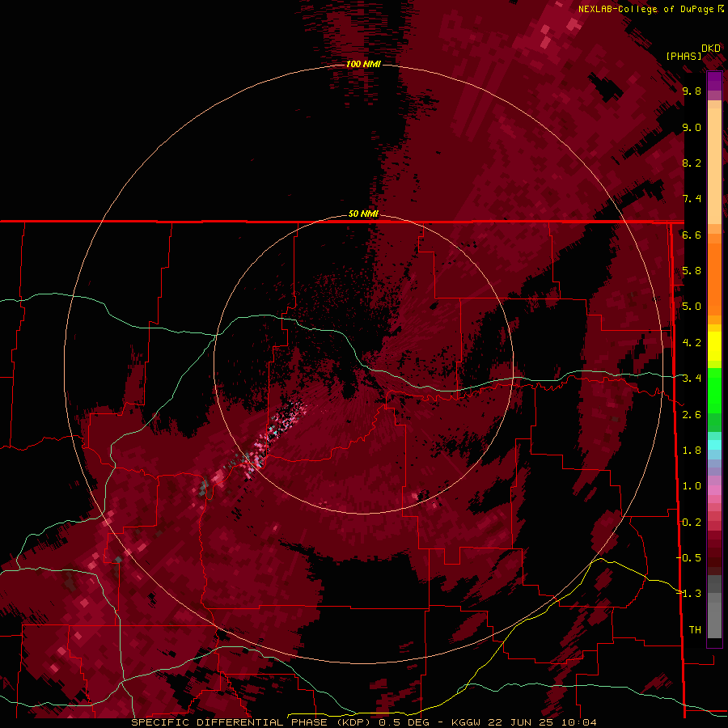Click the cyan segment of the color bar

[714, 445]
